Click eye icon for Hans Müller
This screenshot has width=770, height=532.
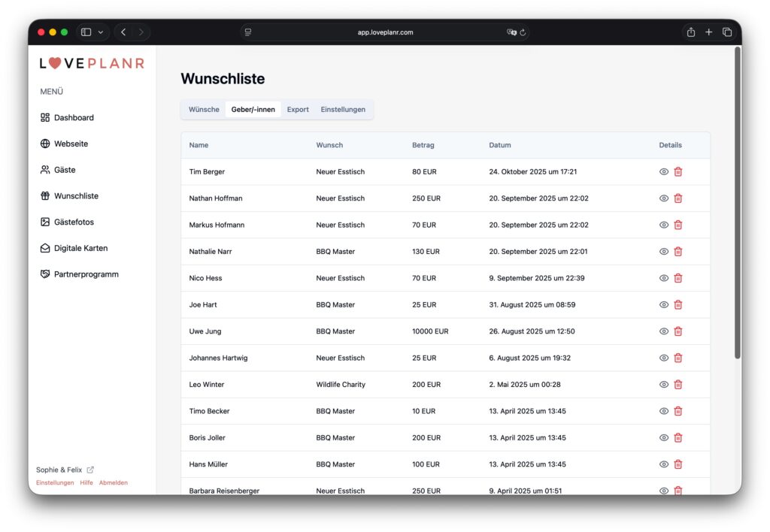pos(663,464)
